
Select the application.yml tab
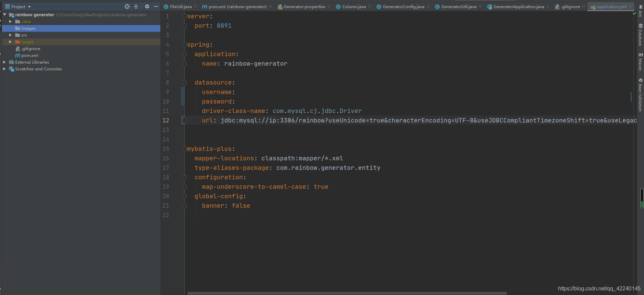click(x=611, y=7)
